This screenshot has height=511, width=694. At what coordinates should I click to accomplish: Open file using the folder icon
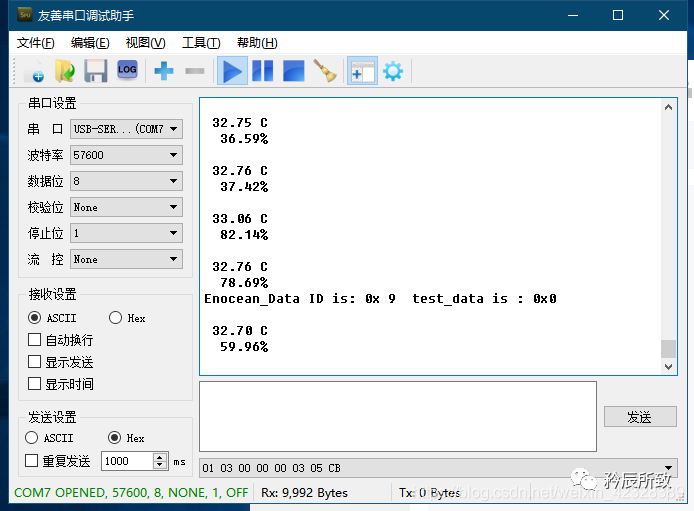coord(65,71)
